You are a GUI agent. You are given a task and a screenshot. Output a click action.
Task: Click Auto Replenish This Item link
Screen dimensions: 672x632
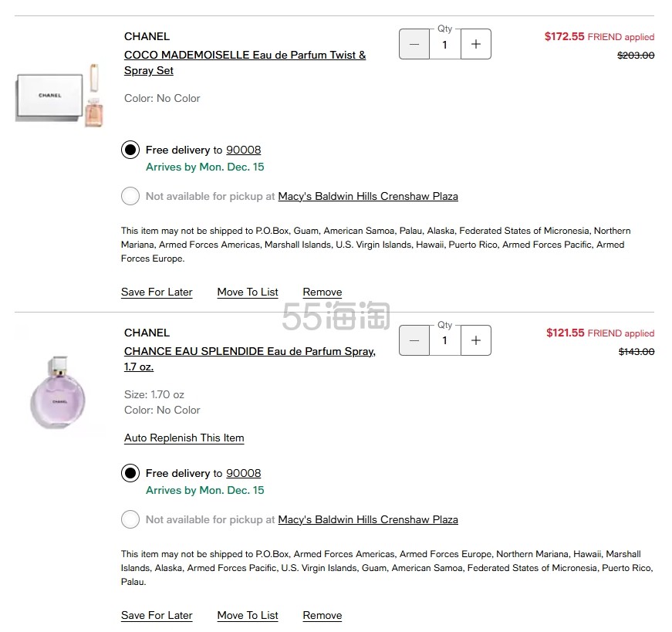coord(184,438)
